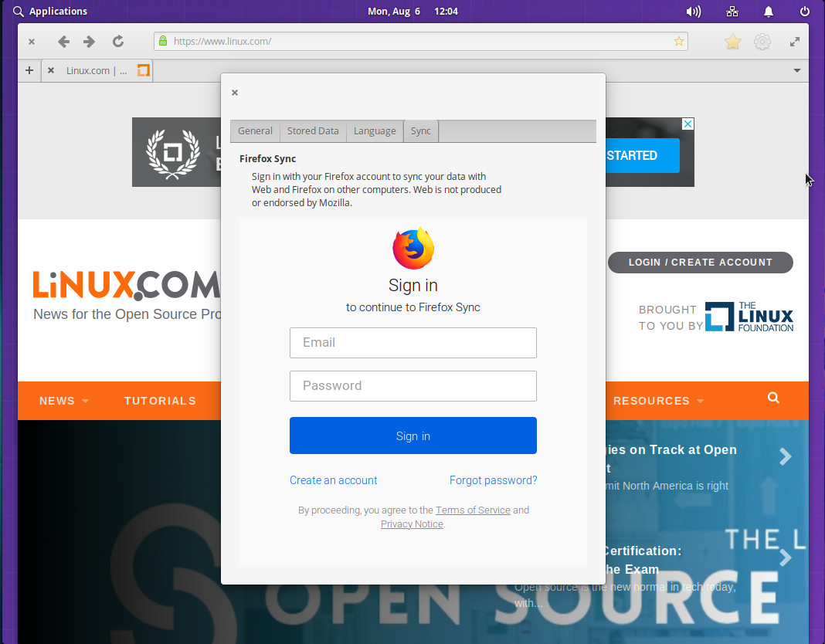Bookmark page using address bar star
Image resolution: width=825 pixels, height=644 pixels.
pyautogui.click(x=679, y=41)
